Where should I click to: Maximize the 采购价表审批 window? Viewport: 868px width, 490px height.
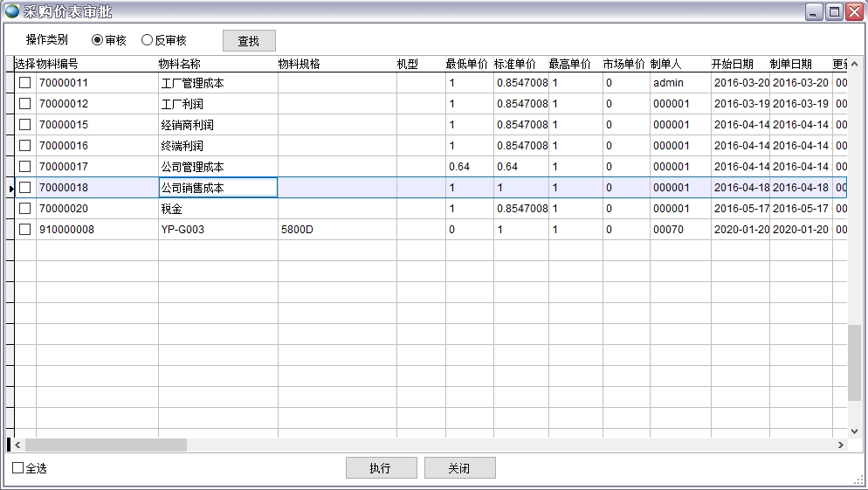pyautogui.click(x=834, y=12)
